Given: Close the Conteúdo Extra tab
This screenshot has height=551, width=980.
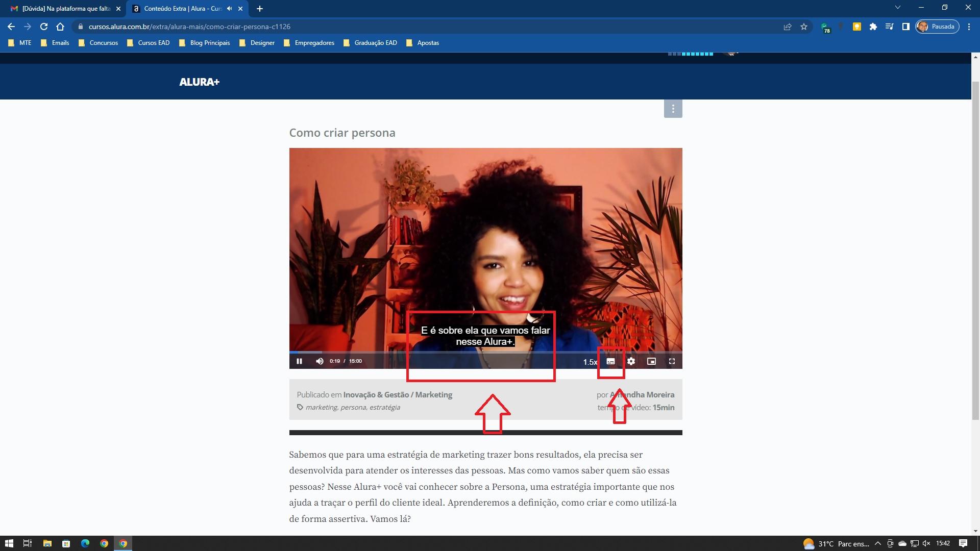Looking at the screenshot, I should point(240,9).
